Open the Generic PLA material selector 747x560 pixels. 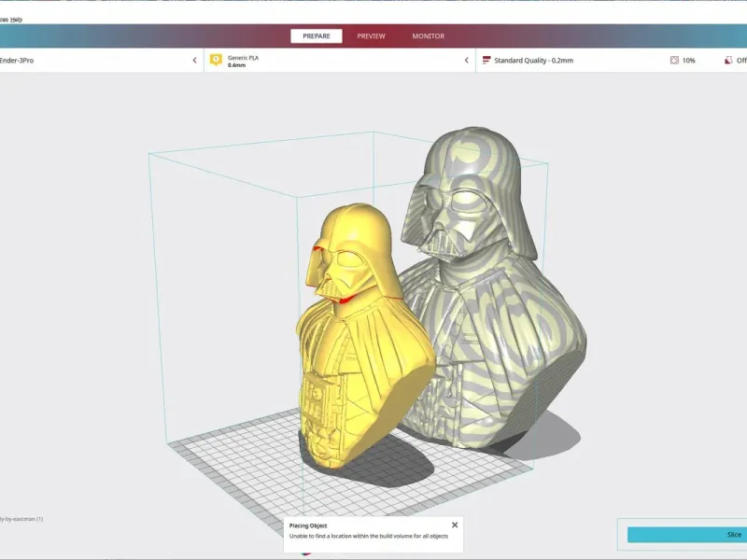tap(340, 61)
